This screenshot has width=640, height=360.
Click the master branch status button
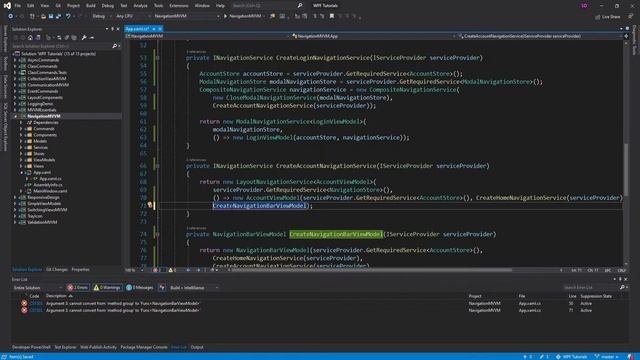(x=606, y=357)
